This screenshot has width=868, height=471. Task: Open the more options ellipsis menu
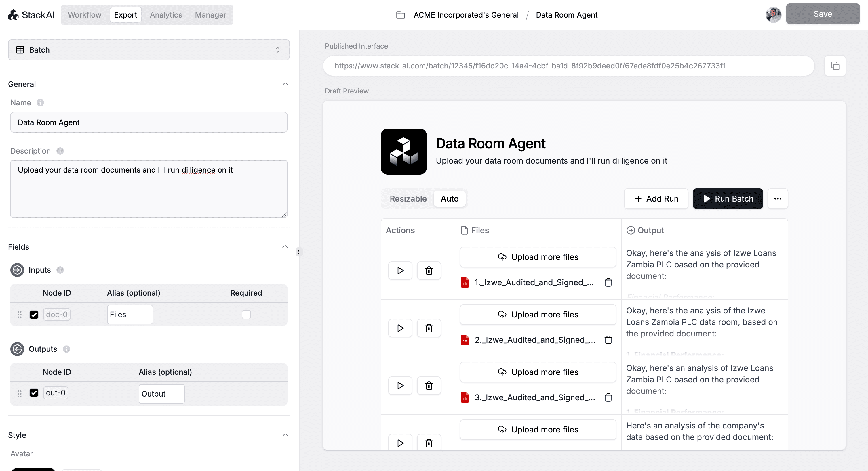(778, 199)
